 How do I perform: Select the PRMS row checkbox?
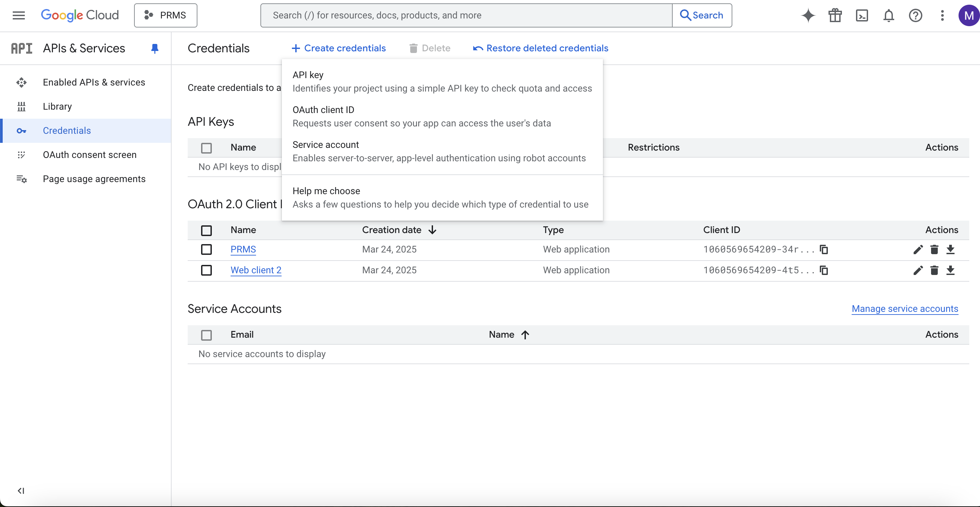[206, 249]
